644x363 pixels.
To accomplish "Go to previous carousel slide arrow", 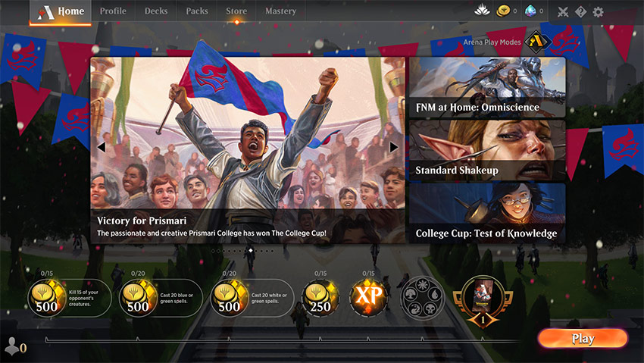I will pyautogui.click(x=102, y=146).
